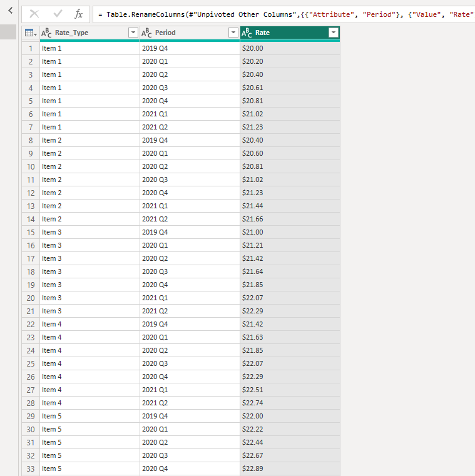Select the Rate_Type column header
Viewport: 475px width, 476px height.
tap(89, 33)
